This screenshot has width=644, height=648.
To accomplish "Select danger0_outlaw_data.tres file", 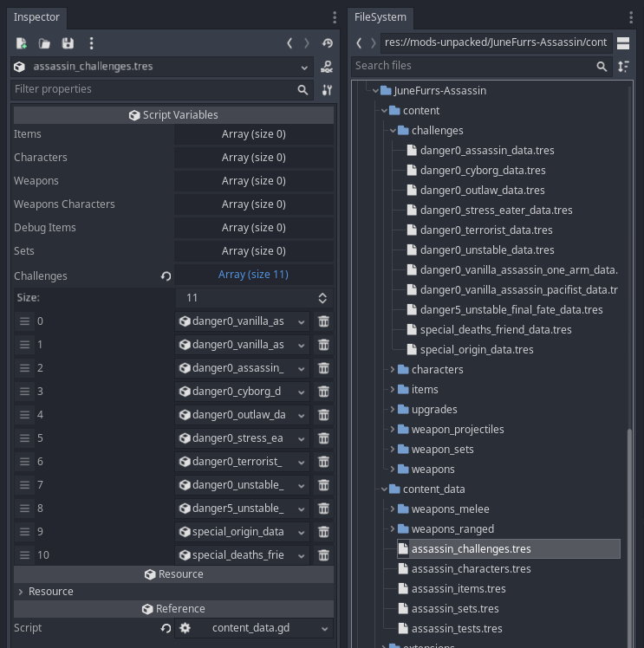I will [x=483, y=191].
